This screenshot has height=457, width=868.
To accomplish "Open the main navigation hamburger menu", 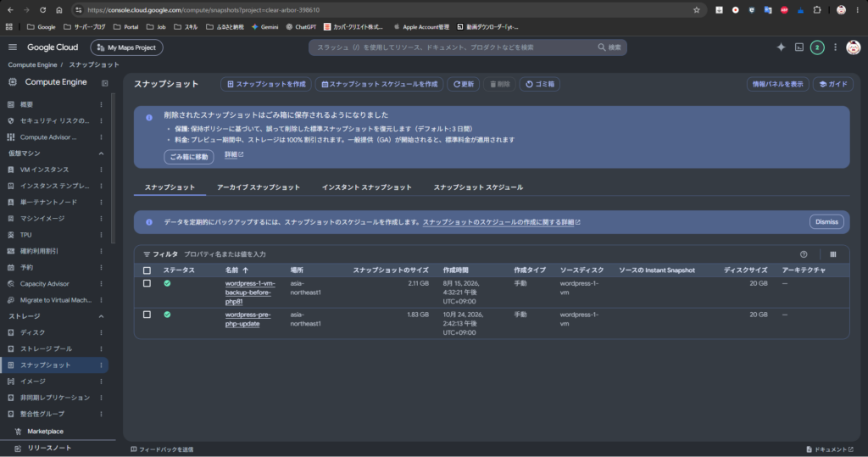I will (13, 47).
